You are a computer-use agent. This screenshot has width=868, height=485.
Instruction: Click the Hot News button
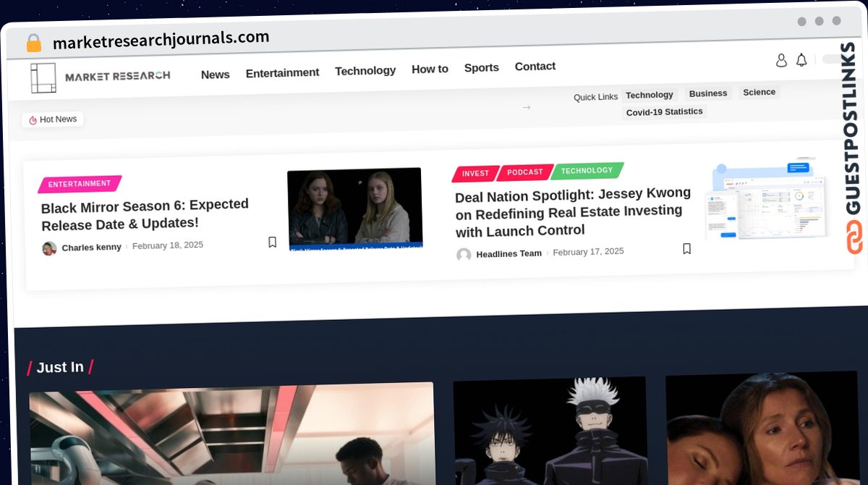[x=53, y=119]
